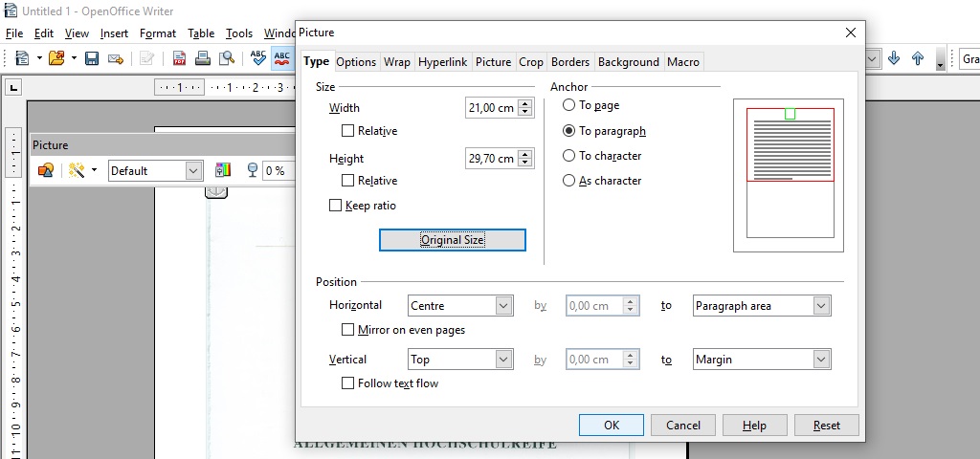Click the Save document icon

[x=92, y=58]
